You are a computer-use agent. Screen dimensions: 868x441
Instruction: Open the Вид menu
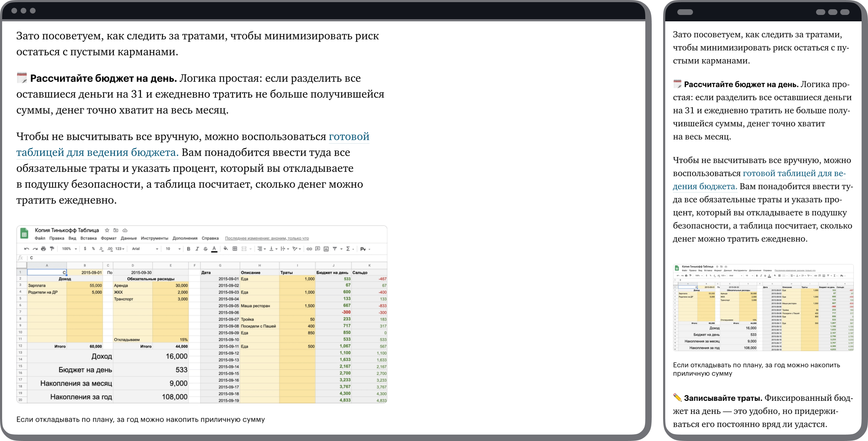pyautogui.click(x=72, y=238)
